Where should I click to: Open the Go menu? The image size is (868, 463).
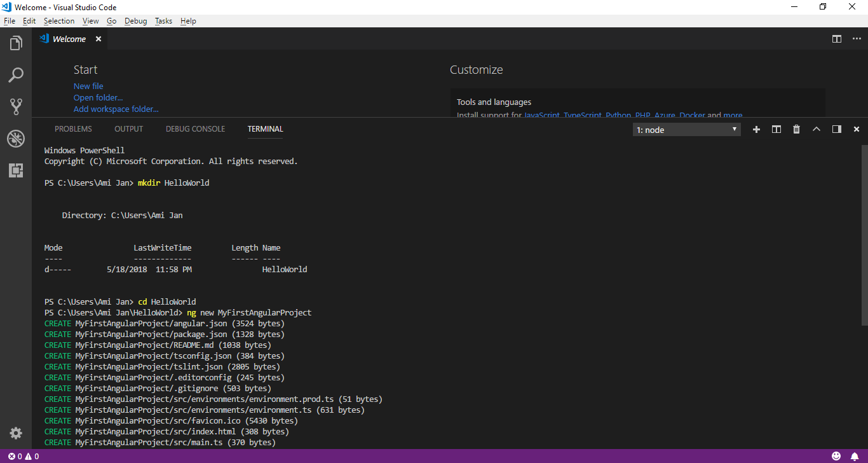112,21
